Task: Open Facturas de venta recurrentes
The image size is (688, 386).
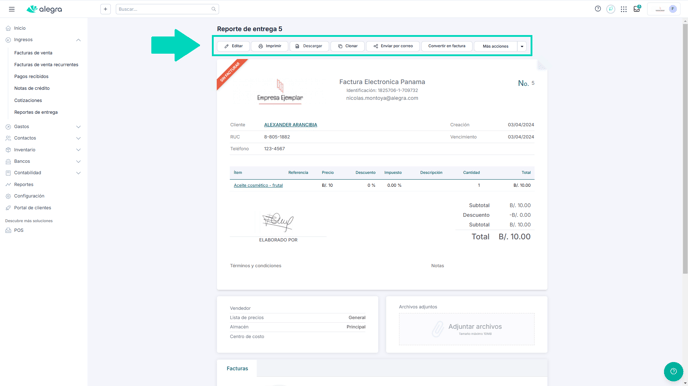Action: [46, 64]
